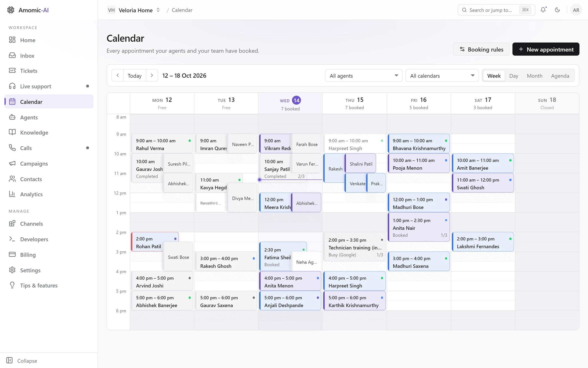Open Shalini Patil appointment on Thursday
The image size is (588, 368).
pos(360,163)
